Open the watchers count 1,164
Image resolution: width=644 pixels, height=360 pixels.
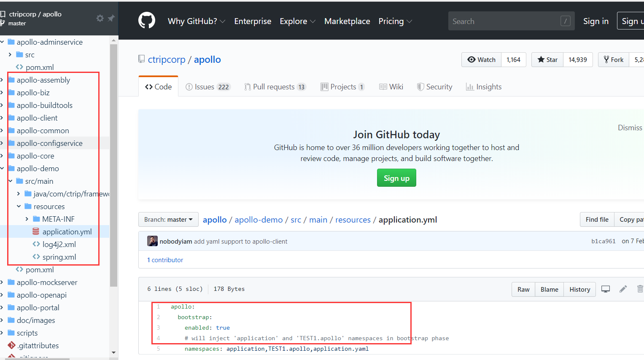coord(513,60)
